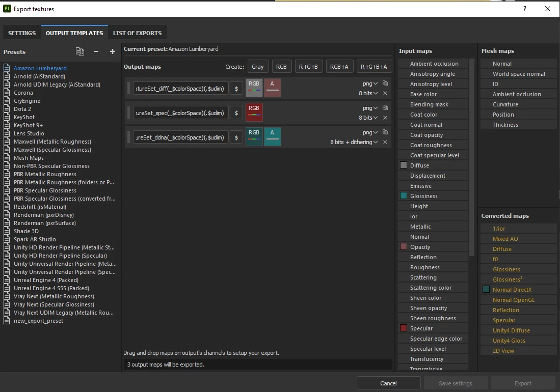Click the Input maps vertical scrollbar
Screen dimensions: 560x392
(472, 157)
